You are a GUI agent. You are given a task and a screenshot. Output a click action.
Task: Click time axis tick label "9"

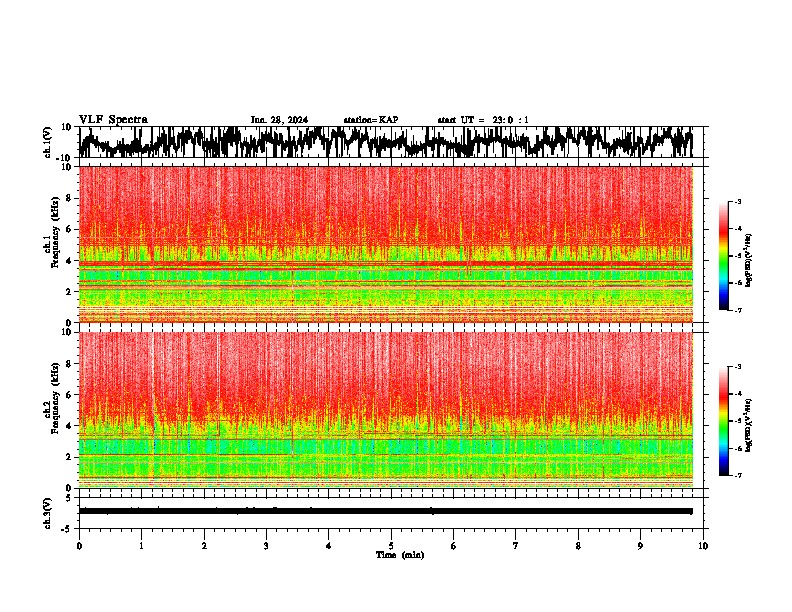(x=640, y=546)
